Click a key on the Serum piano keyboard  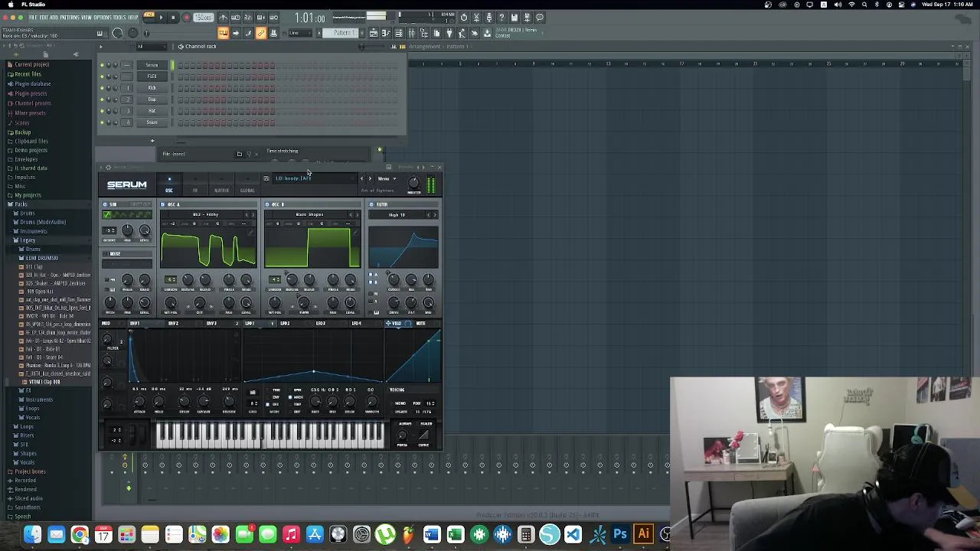coord(269,435)
